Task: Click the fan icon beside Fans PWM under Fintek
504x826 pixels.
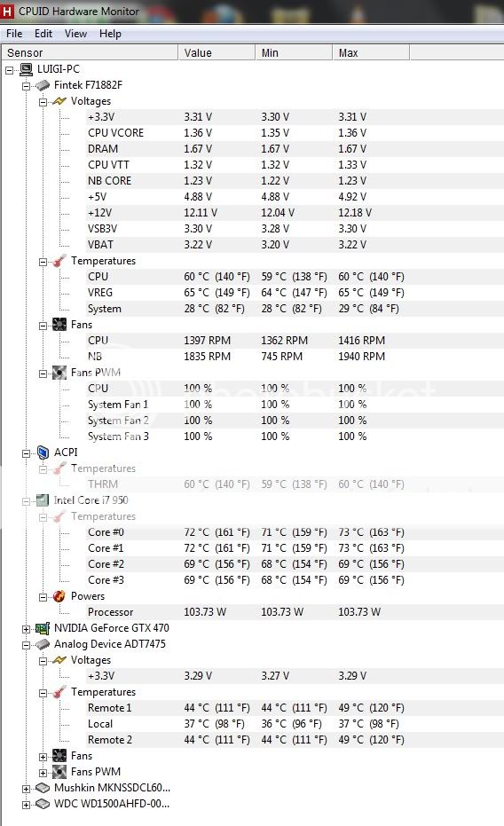Action: (x=59, y=373)
